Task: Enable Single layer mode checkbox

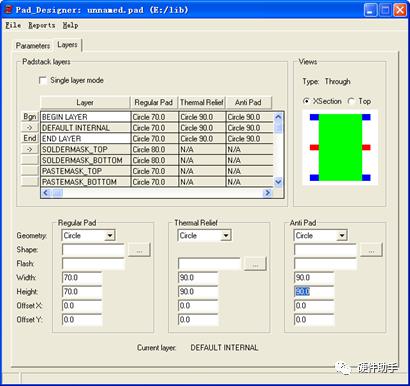Action: (43, 80)
